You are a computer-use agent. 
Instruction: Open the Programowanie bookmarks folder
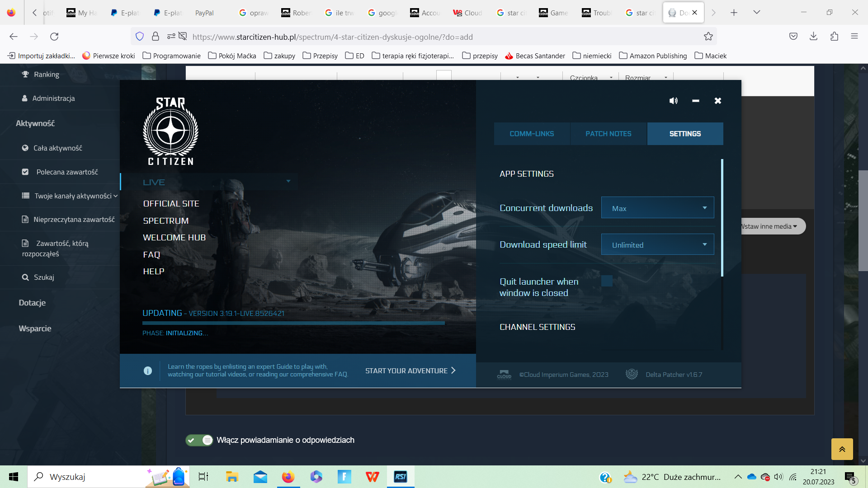(172, 56)
